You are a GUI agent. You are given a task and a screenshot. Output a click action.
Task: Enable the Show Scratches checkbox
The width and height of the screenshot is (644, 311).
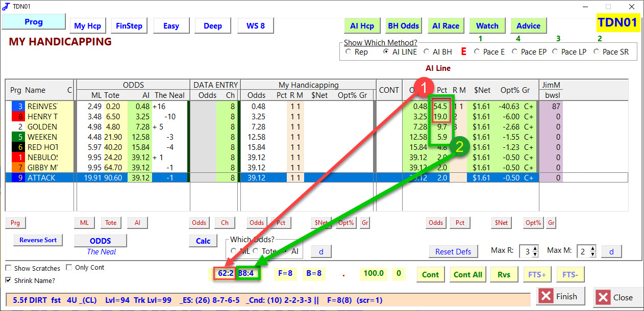click(9, 268)
